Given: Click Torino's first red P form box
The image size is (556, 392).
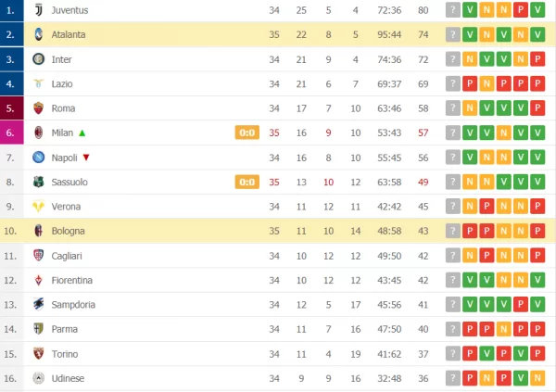Looking at the screenshot, I should tap(470, 353).
